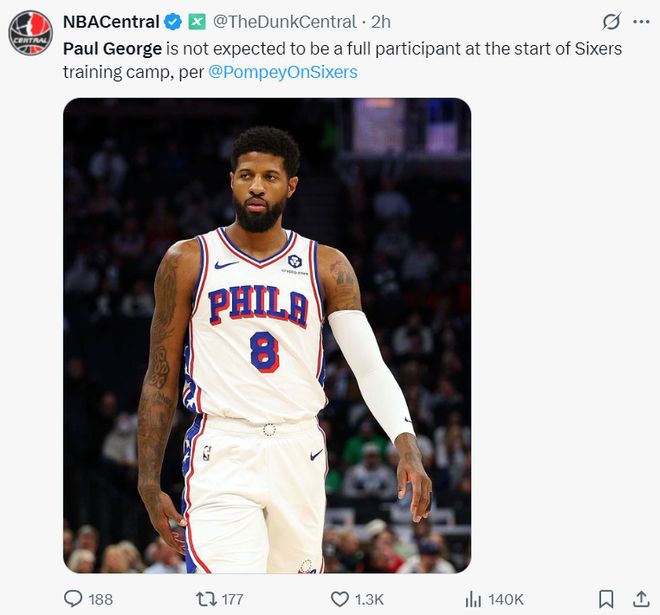
Task: Open Grok explain icon beside the post
Action: click(611, 22)
